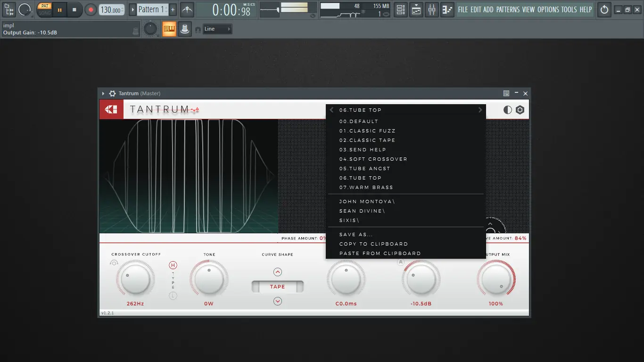
Task: Open the PATTERNS menu
Action: tap(508, 9)
